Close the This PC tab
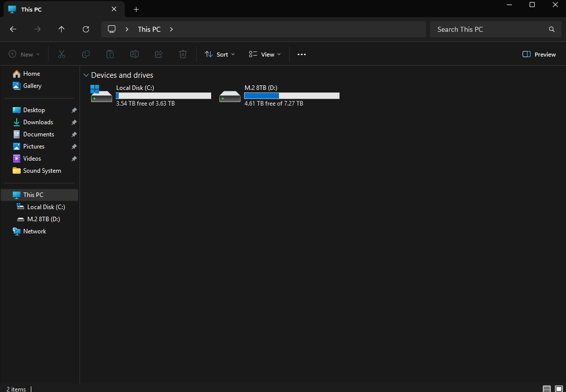The image size is (566, 392). pyautogui.click(x=114, y=9)
